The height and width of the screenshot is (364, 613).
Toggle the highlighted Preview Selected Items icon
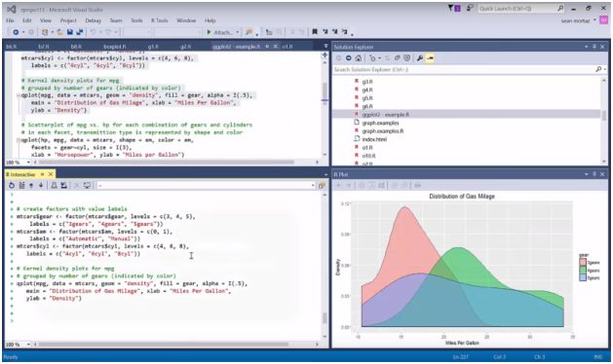(x=430, y=57)
